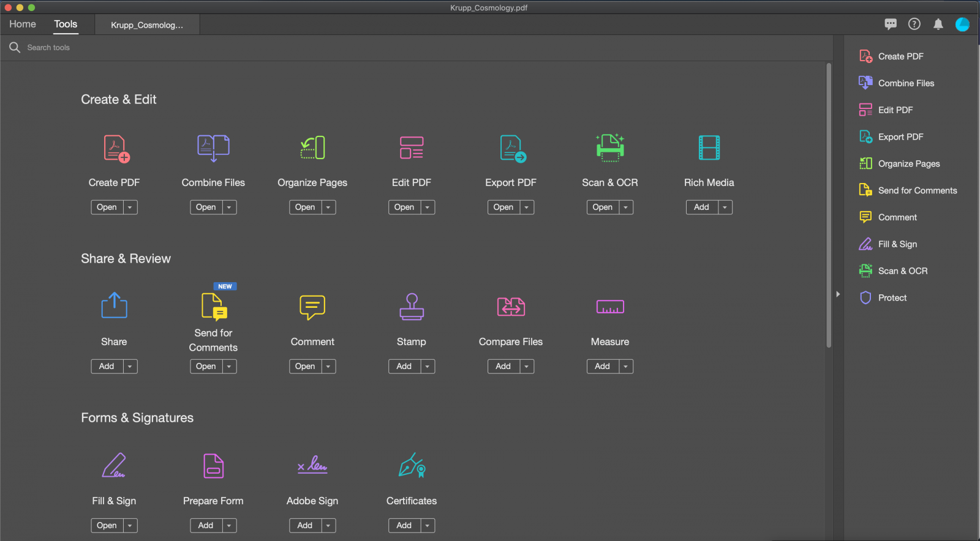Switch to the Home tab
Image resolution: width=980 pixels, height=541 pixels.
tap(23, 24)
